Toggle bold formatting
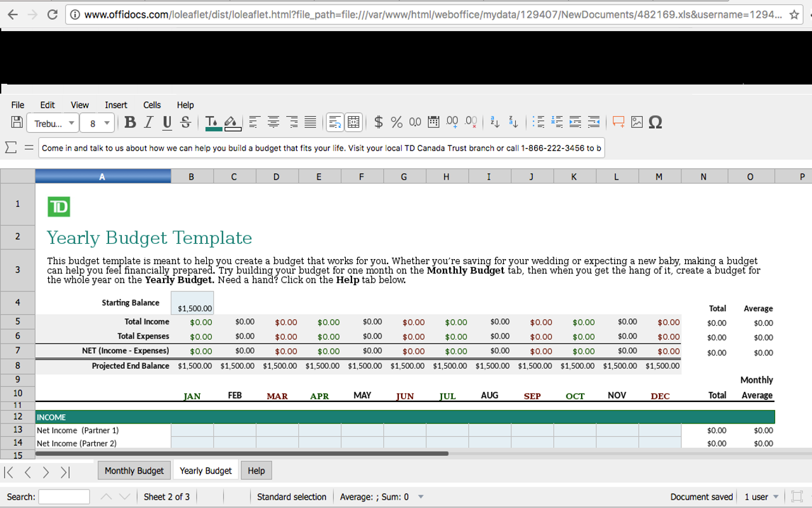Image resolution: width=812 pixels, height=508 pixels. pos(130,123)
